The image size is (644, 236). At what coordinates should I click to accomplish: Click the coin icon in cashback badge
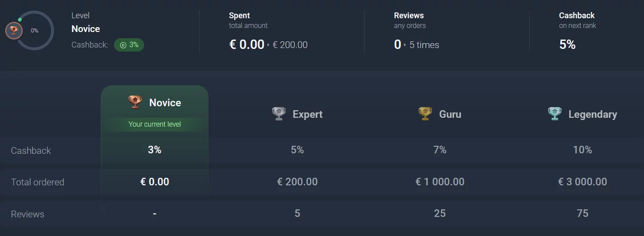pos(123,45)
